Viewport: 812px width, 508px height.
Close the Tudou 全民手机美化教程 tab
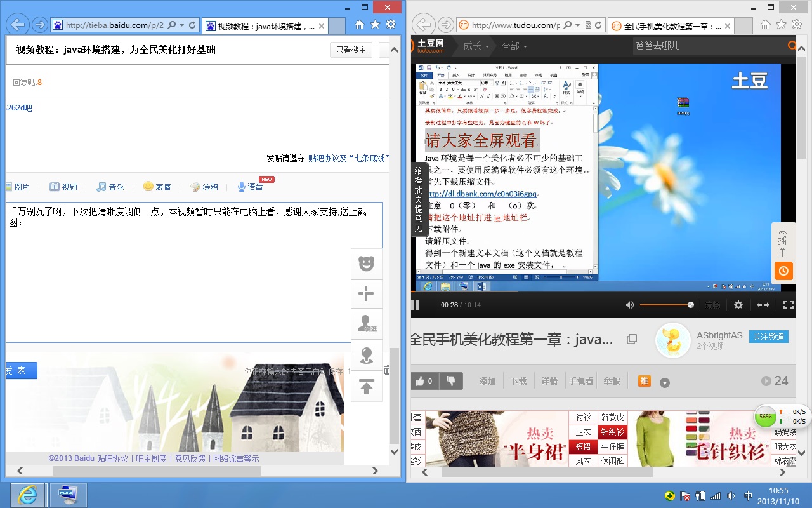click(x=729, y=27)
